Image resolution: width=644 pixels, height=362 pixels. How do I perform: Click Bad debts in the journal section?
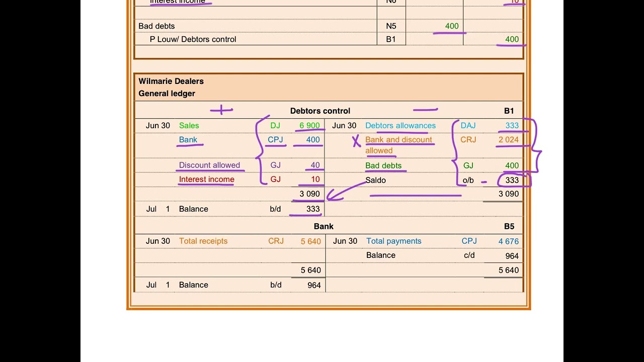156,26
